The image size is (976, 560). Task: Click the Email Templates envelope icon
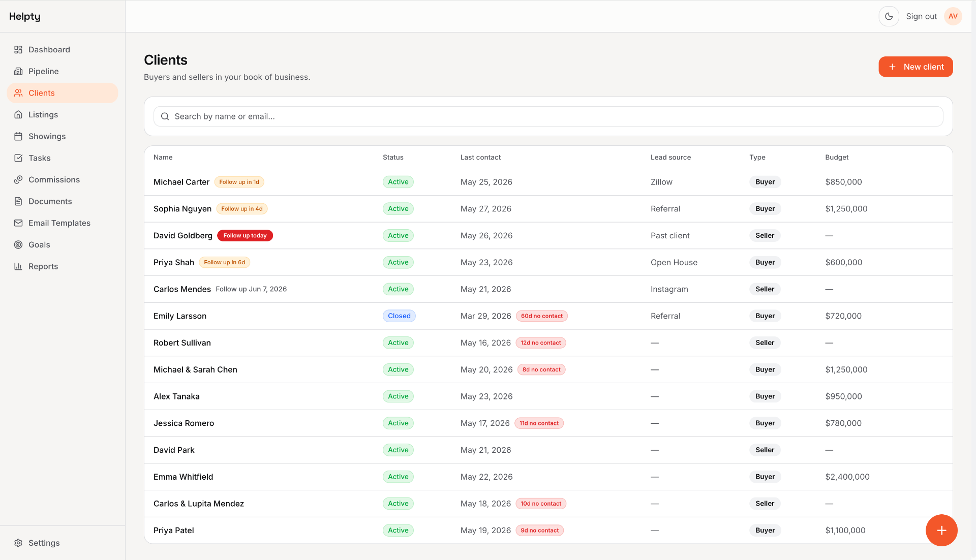point(18,223)
